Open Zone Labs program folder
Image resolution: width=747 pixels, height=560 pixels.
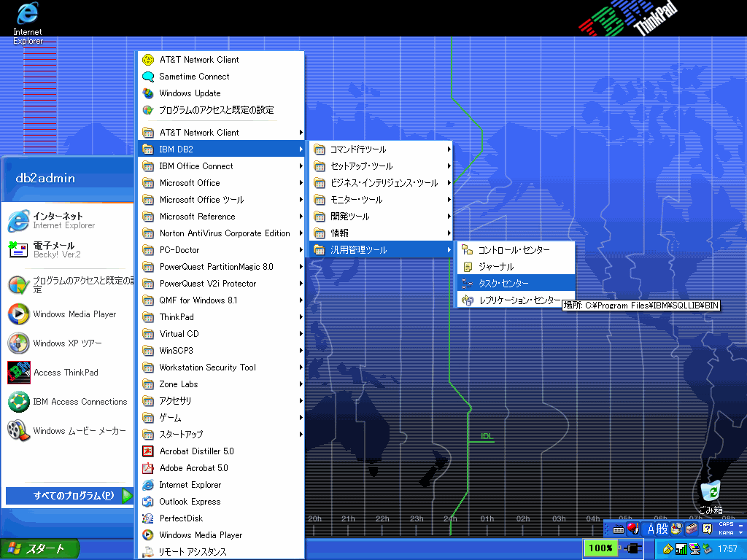click(221, 384)
